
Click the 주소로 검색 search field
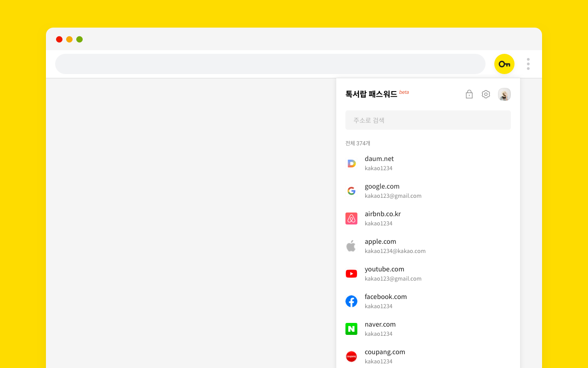[428, 120]
